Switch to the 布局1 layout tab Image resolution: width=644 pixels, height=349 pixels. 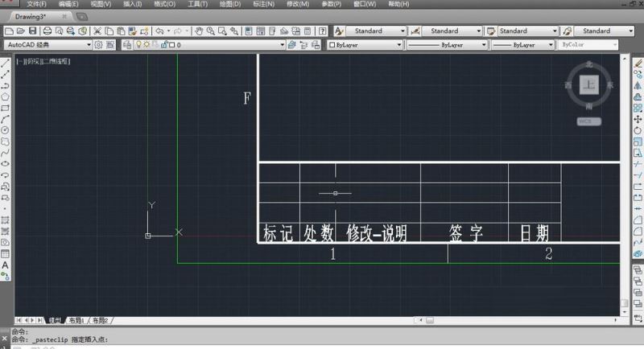pyautogui.click(x=77, y=320)
